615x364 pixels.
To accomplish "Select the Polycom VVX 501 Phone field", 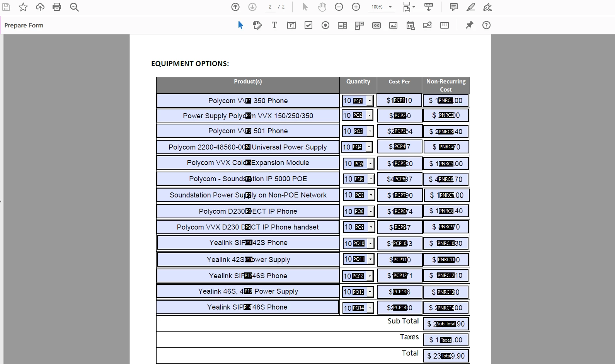I will (248, 131).
